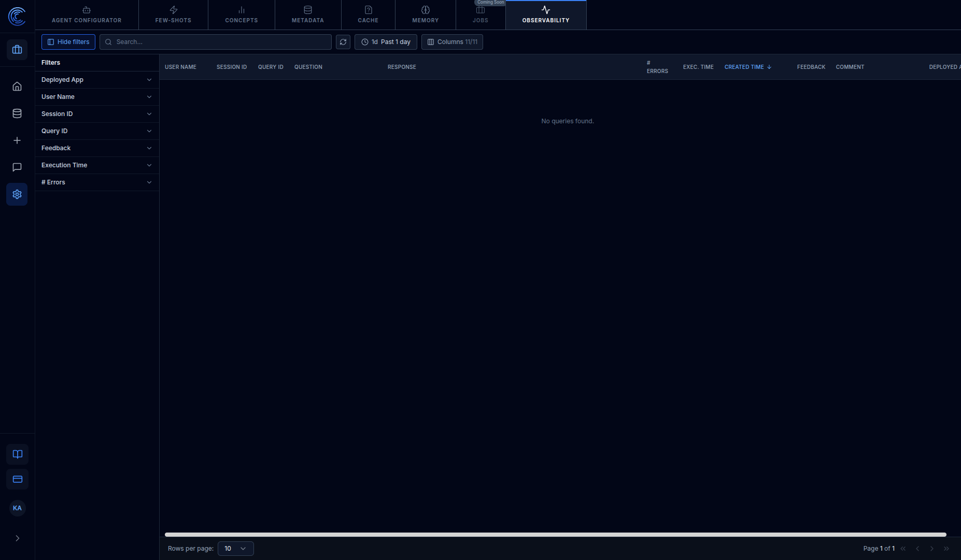Switch to the Few-Shots tab
The width and height of the screenshot is (961, 560).
pyautogui.click(x=173, y=15)
